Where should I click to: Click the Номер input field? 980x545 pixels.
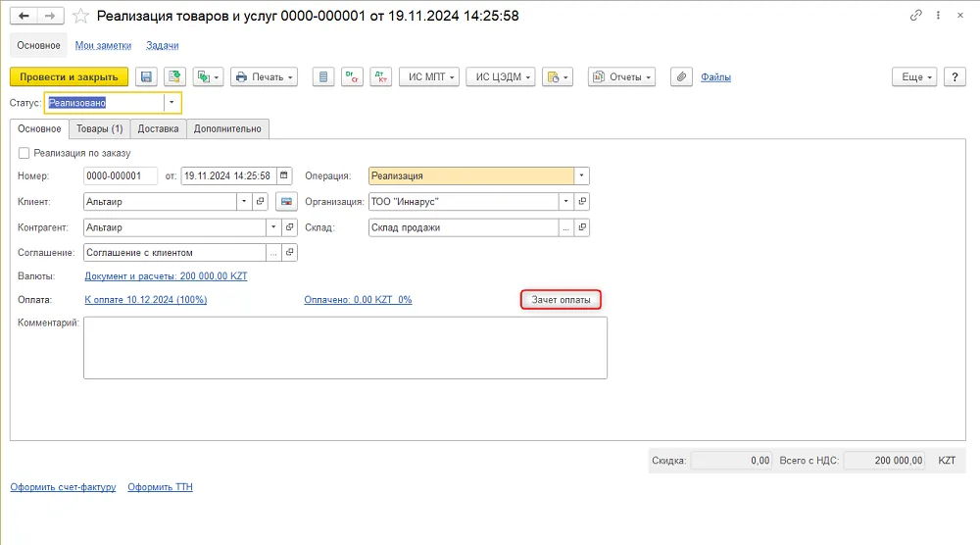click(120, 176)
